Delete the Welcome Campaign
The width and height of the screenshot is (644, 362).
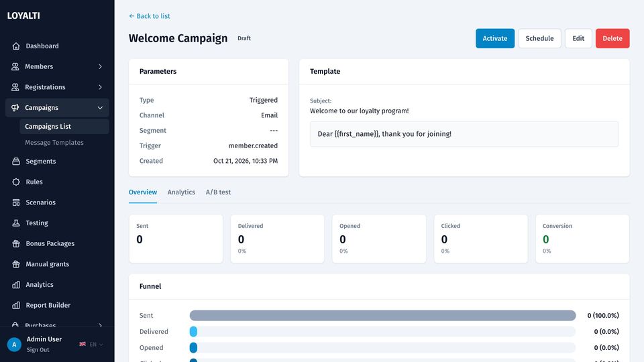[x=612, y=38]
